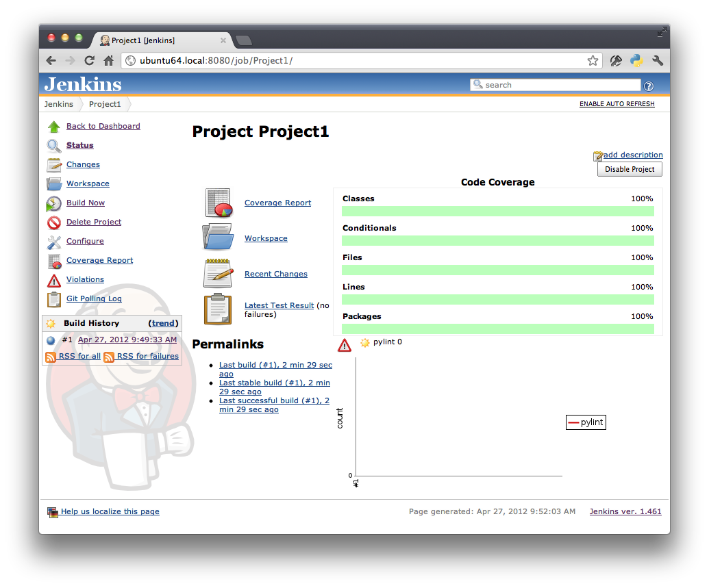Click the Packages coverage green bar
The width and height of the screenshot is (709, 588).
pyautogui.click(x=498, y=329)
